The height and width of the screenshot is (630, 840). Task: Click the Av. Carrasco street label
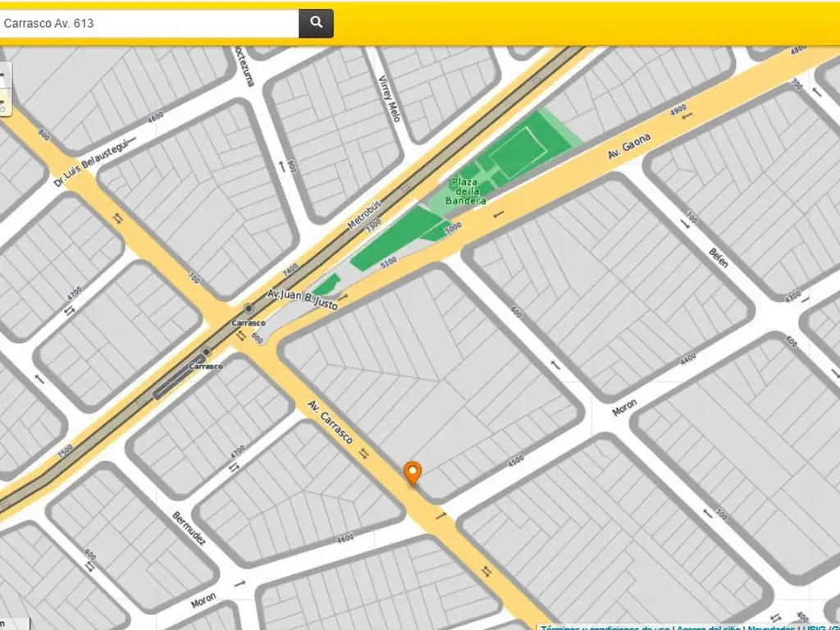tap(331, 422)
